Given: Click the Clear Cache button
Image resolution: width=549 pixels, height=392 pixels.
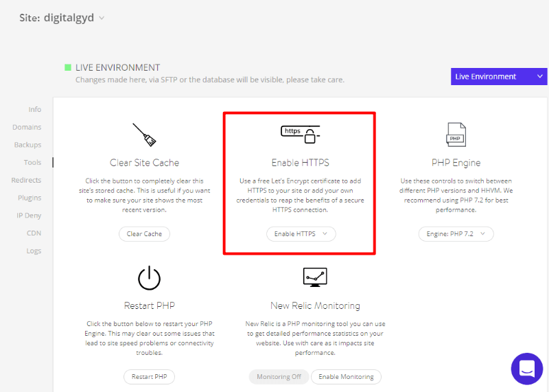Looking at the screenshot, I should pyautogui.click(x=144, y=233).
